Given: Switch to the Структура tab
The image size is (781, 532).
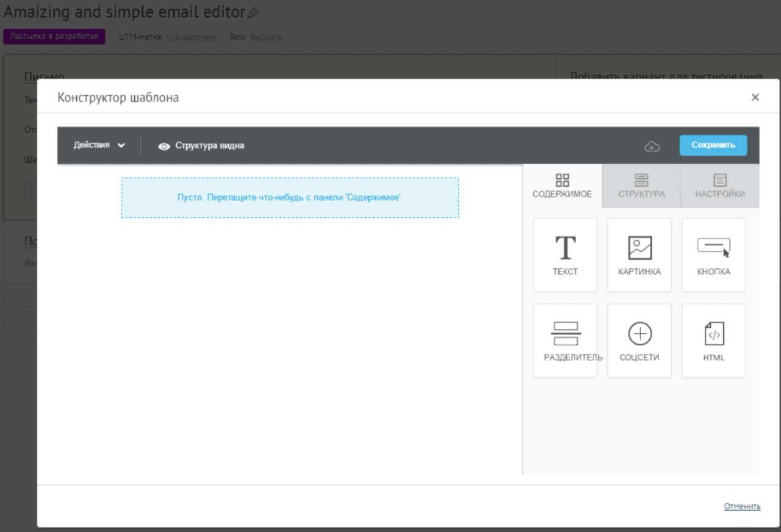Looking at the screenshot, I should click(x=641, y=186).
